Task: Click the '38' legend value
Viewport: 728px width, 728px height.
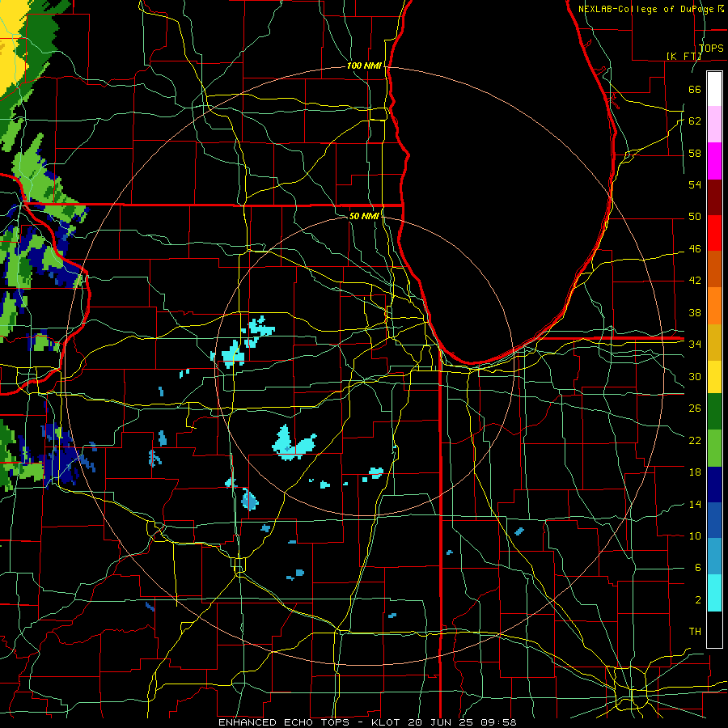Action: pyautogui.click(x=695, y=312)
